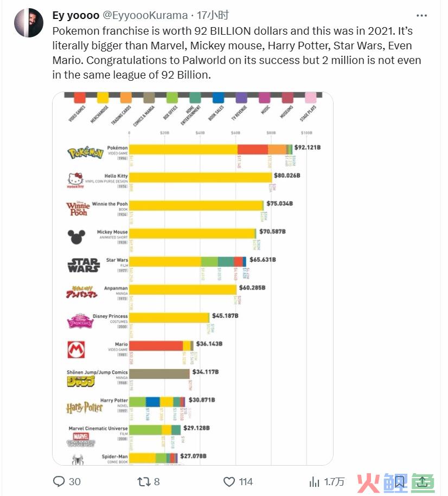The height and width of the screenshot is (496, 448).
Task: Share the tweet via share icon
Action: 422,482
